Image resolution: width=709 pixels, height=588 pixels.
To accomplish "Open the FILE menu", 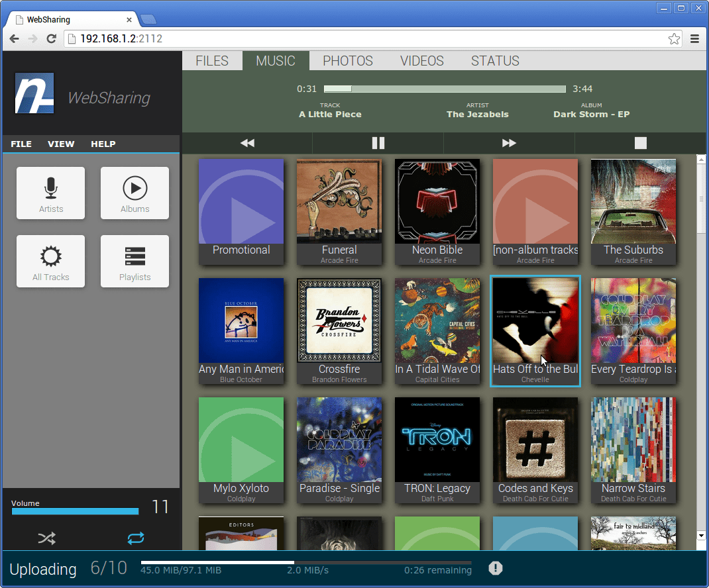I will click(21, 144).
